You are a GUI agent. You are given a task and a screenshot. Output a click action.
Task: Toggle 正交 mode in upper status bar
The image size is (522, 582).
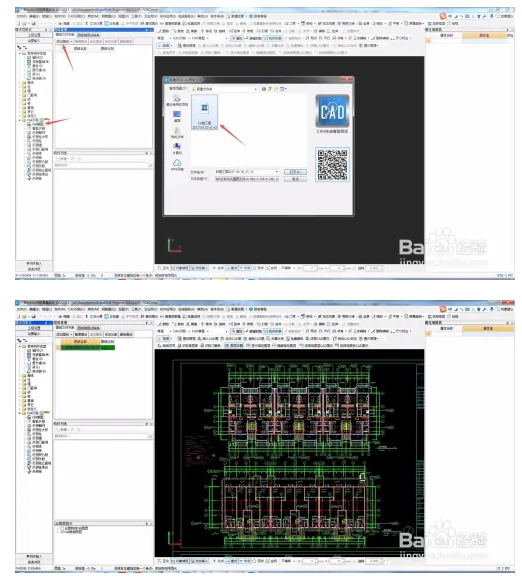coord(164,268)
